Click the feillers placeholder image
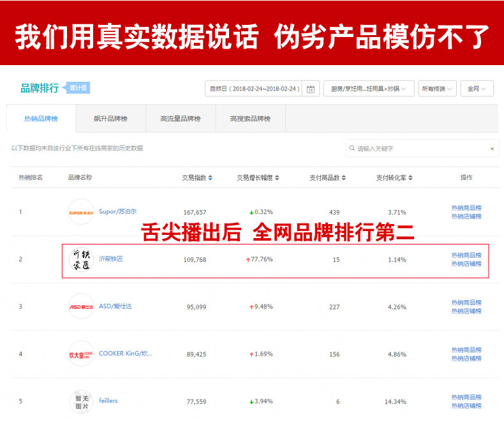This screenshot has width=504, height=436. coord(81,402)
